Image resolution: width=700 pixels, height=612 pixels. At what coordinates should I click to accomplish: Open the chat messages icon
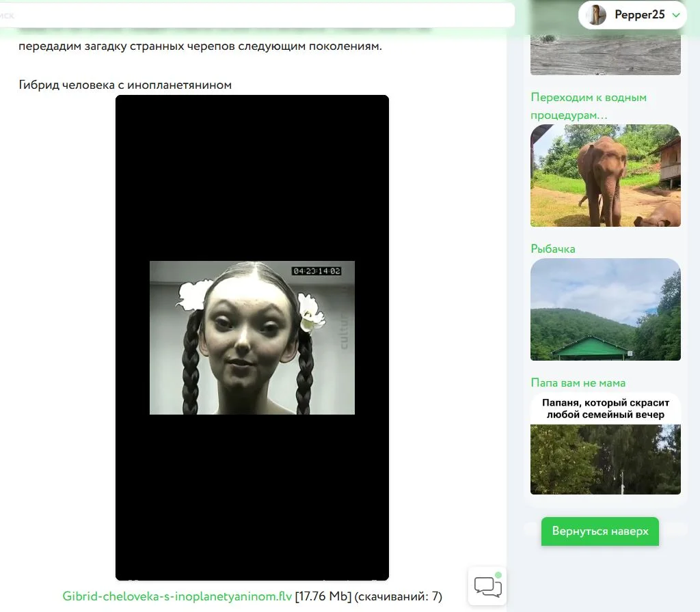coord(487,587)
